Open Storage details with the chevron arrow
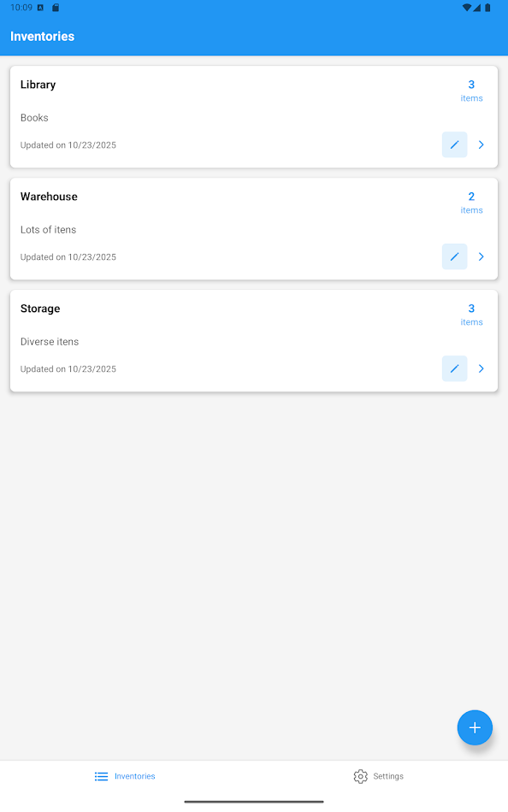508x812 pixels. 481,368
